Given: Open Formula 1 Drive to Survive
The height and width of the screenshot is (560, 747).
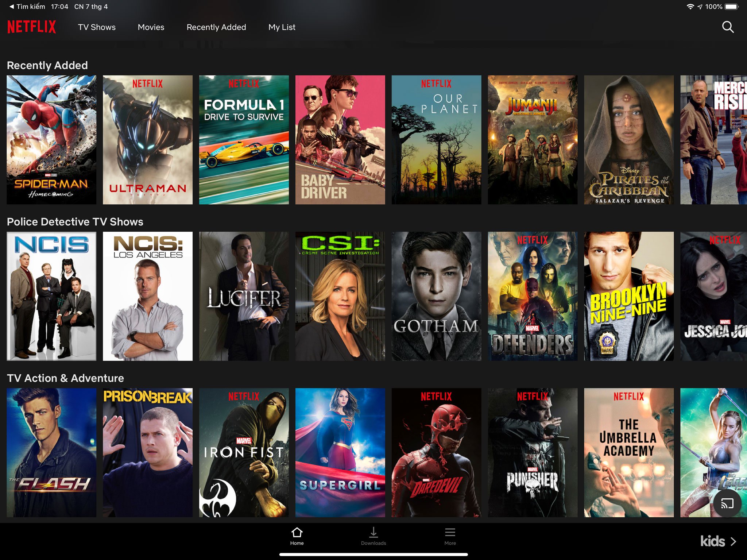Looking at the screenshot, I should click(x=244, y=140).
